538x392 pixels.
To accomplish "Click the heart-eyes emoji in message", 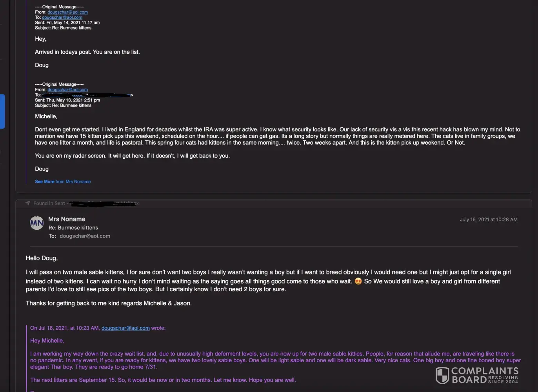I will [358, 281].
